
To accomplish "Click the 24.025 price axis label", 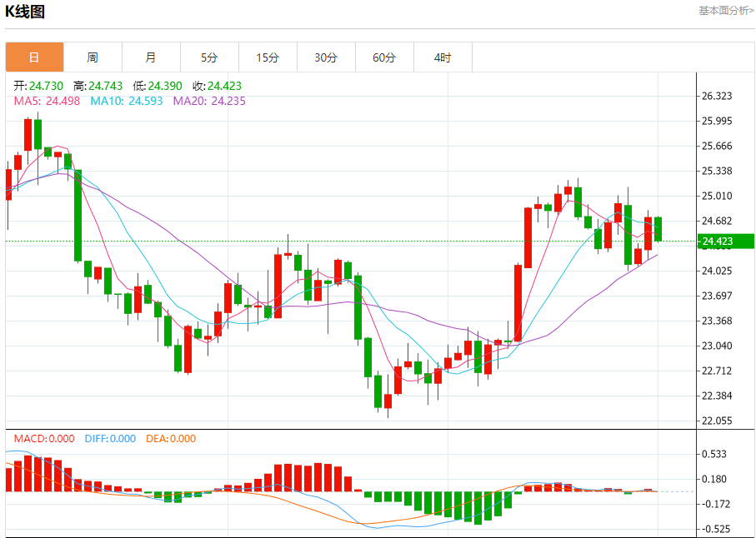I will [x=718, y=271].
